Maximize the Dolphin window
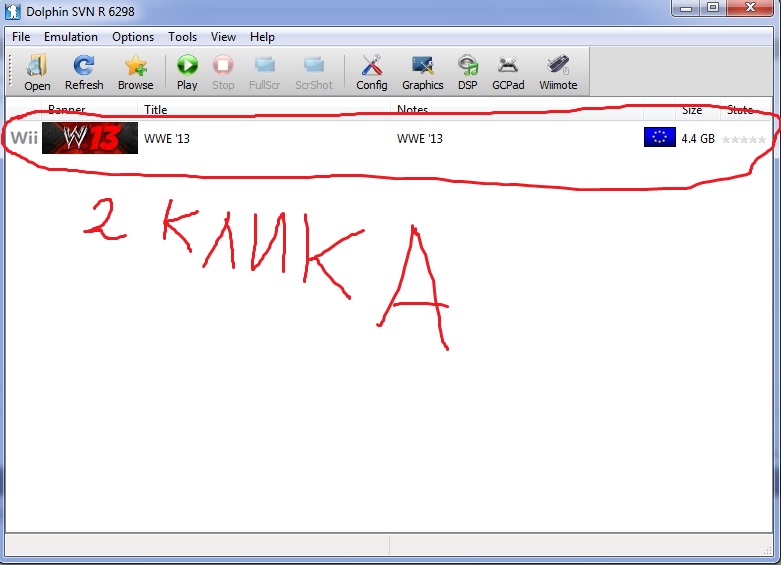 (x=713, y=8)
